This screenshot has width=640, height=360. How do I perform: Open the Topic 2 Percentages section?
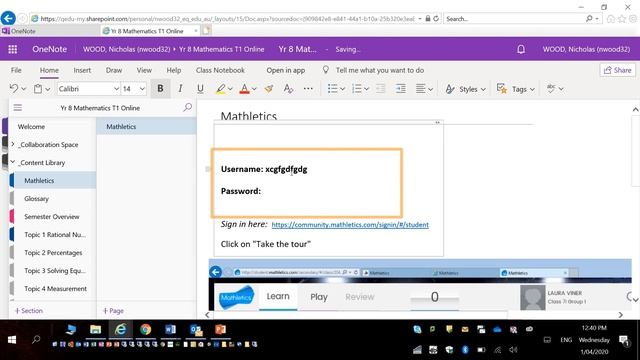[52, 252]
